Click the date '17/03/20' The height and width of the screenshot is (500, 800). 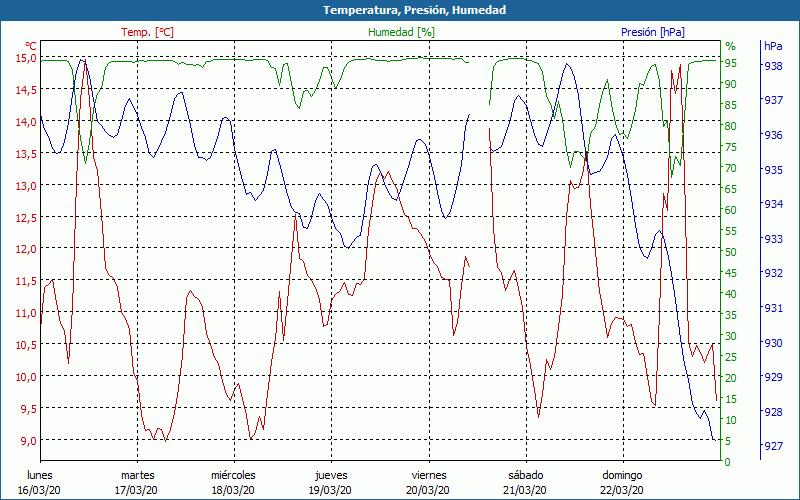point(136,490)
